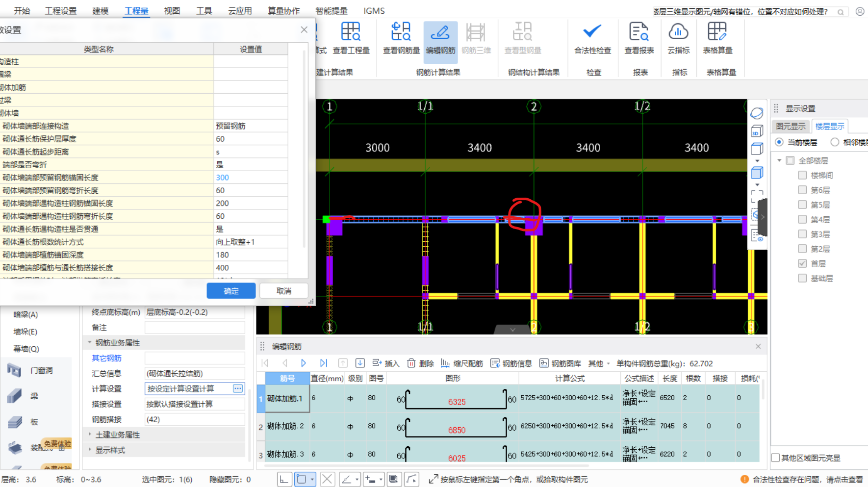Click 删除 row button
This screenshot has height=487, width=868.
pos(420,363)
